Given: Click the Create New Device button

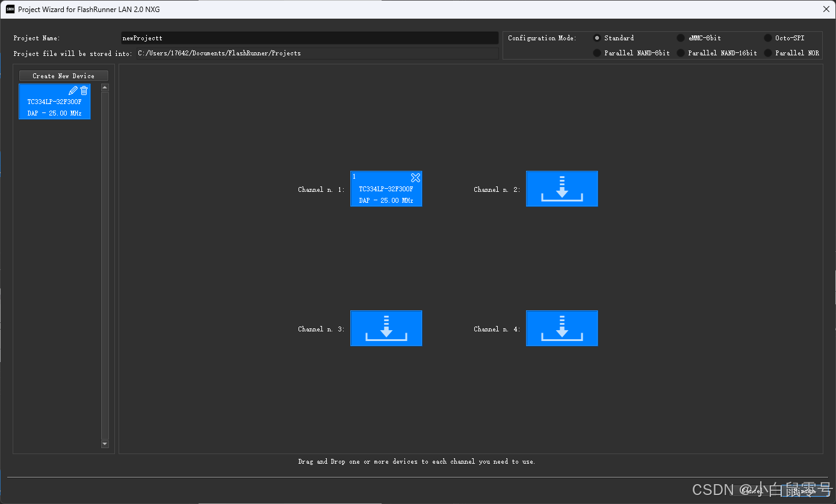Looking at the screenshot, I should [63, 75].
